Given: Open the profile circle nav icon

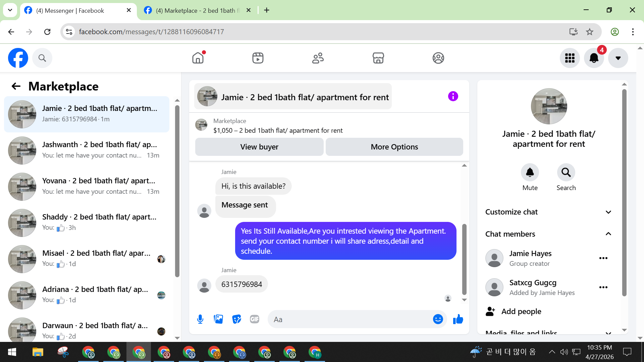Looking at the screenshot, I should (x=438, y=58).
